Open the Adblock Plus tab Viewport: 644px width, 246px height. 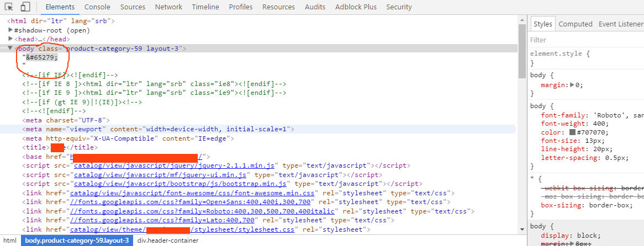click(356, 7)
